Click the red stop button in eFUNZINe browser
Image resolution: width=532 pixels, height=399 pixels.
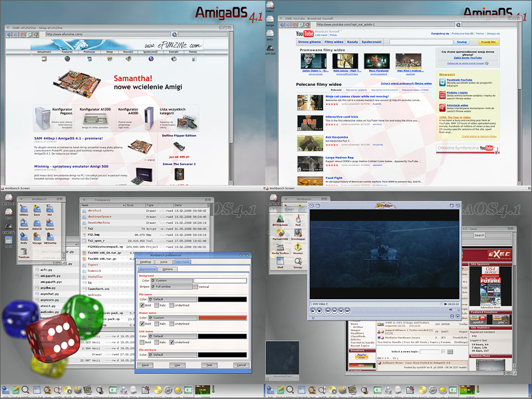(23, 35)
